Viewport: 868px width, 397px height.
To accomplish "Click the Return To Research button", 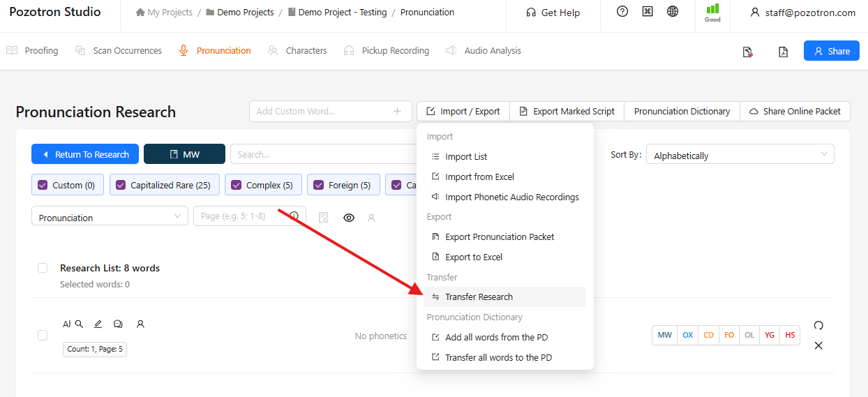I will pyautogui.click(x=85, y=154).
